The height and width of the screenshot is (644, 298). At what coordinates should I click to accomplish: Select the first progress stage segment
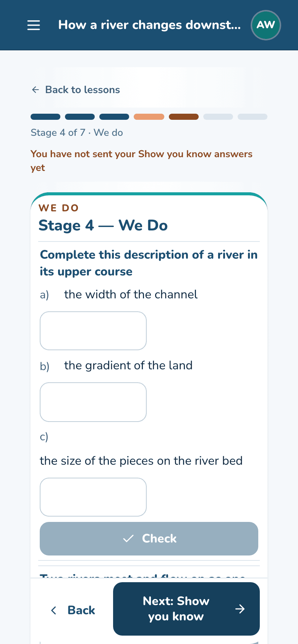45,117
